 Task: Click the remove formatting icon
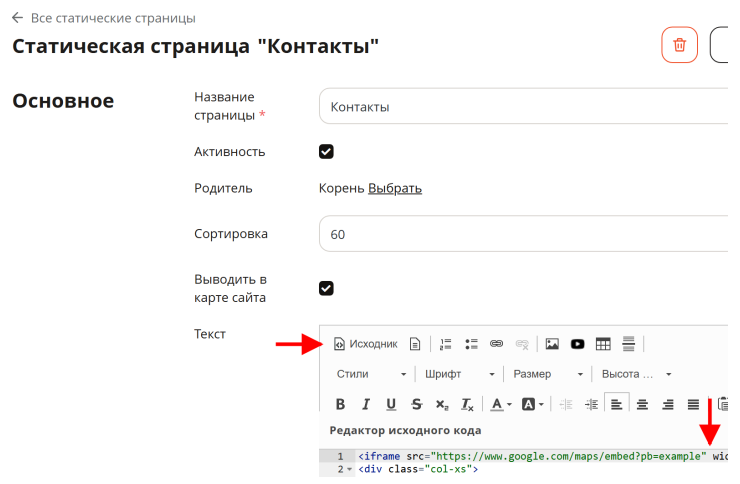468,404
